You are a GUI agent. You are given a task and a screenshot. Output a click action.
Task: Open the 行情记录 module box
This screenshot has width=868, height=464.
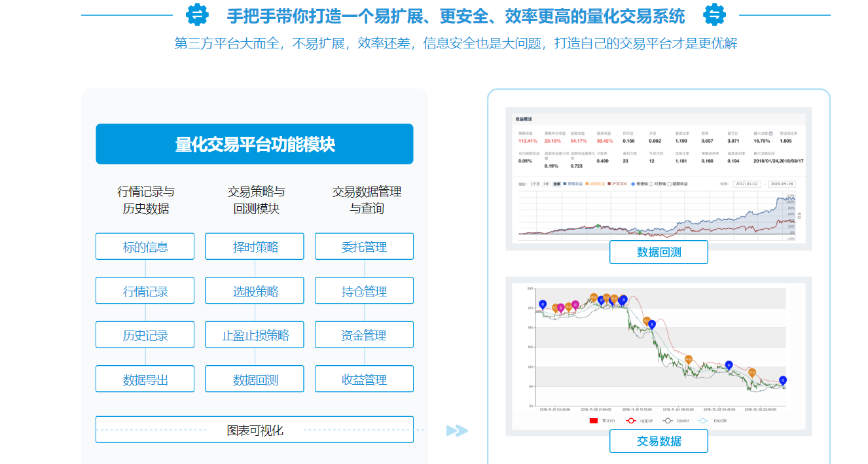point(145,291)
